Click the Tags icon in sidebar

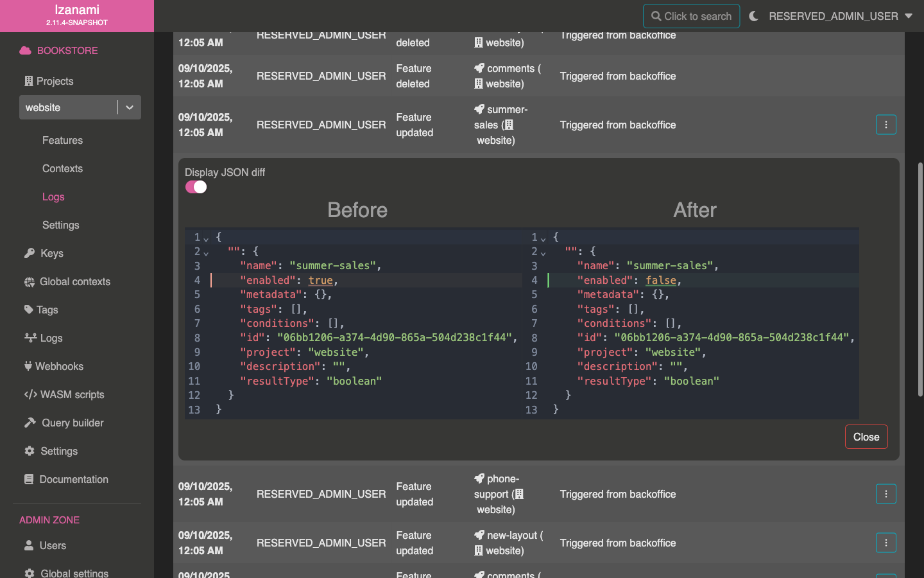(x=29, y=310)
